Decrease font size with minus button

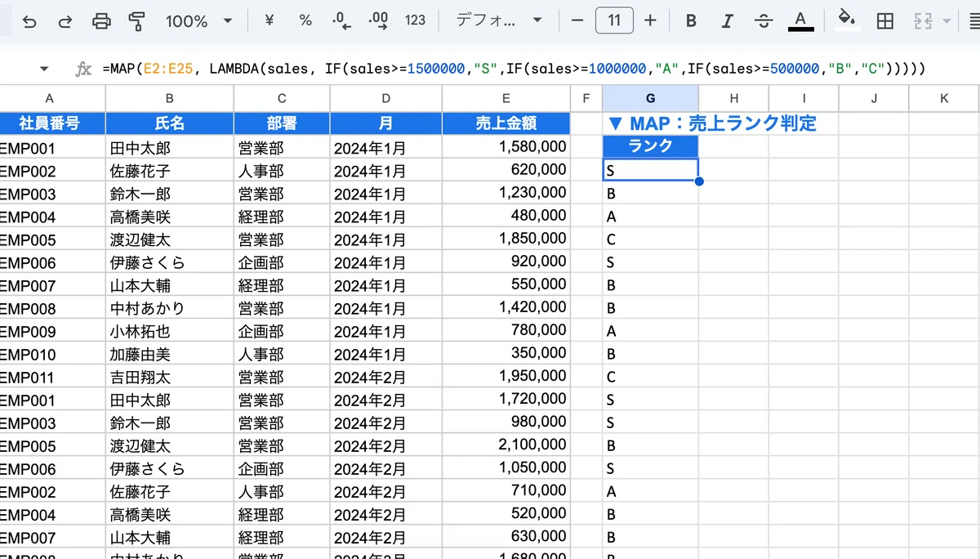click(577, 20)
